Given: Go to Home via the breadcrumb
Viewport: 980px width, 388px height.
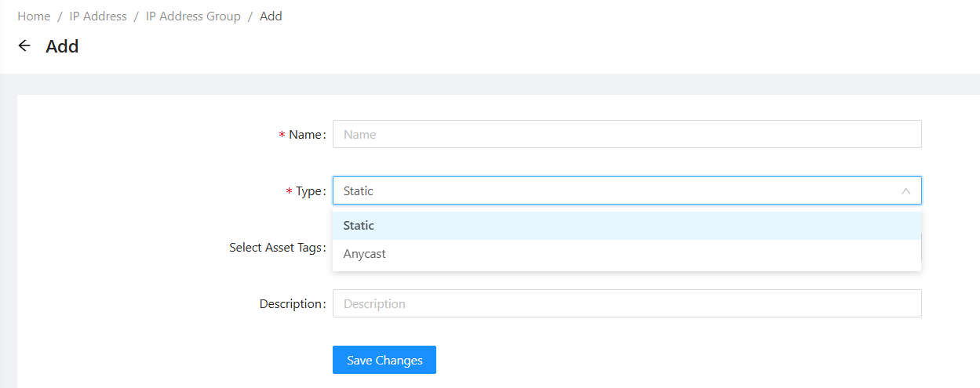Looking at the screenshot, I should [34, 16].
